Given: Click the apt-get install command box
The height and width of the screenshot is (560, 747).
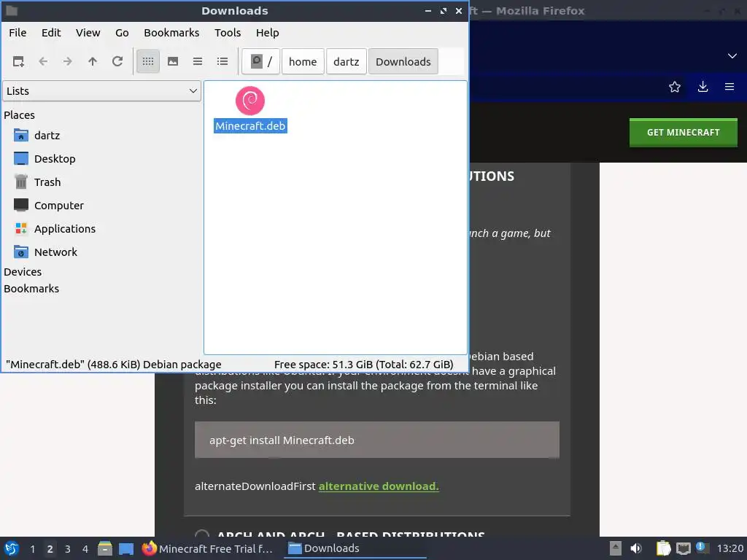Looking at the screenshot, I should [x=377, y=440].
